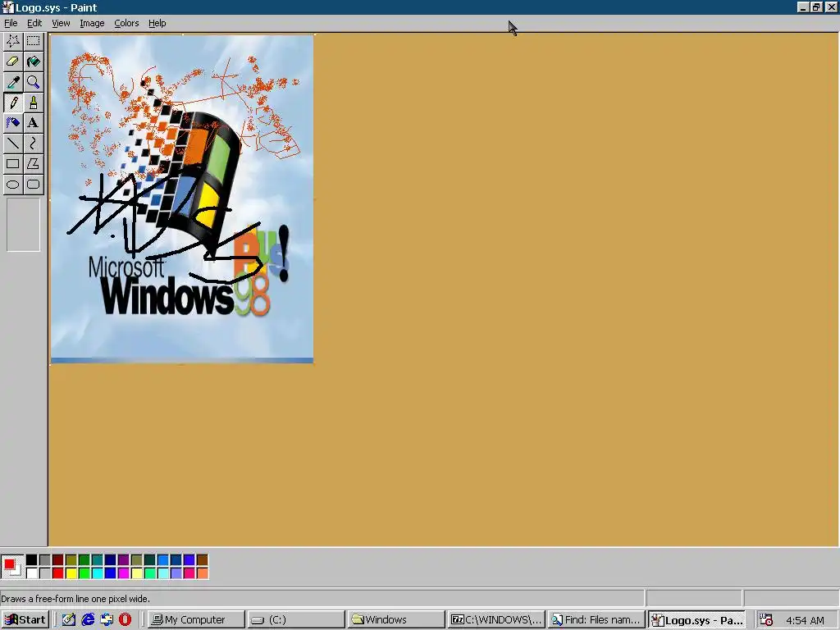
Task: Pick the teal swatch in the top row
Action: pos(98,560)
